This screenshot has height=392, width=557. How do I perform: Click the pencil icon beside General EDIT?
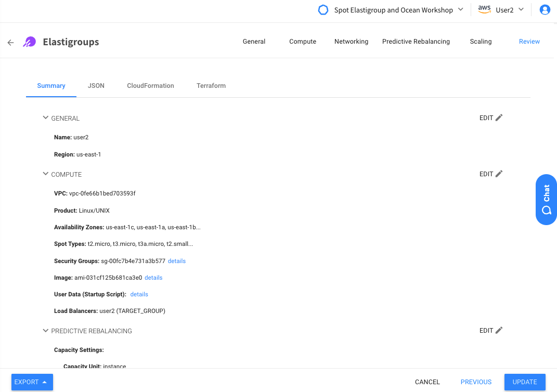point(499,117)
